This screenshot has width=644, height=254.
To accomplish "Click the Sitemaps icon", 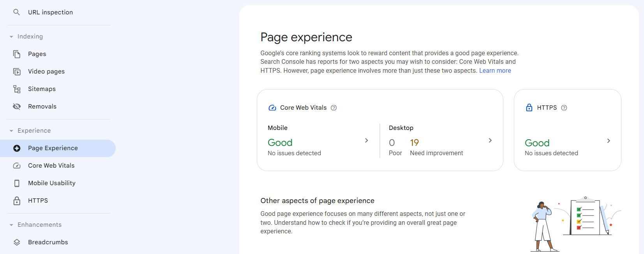I will [x=17, y=89].
